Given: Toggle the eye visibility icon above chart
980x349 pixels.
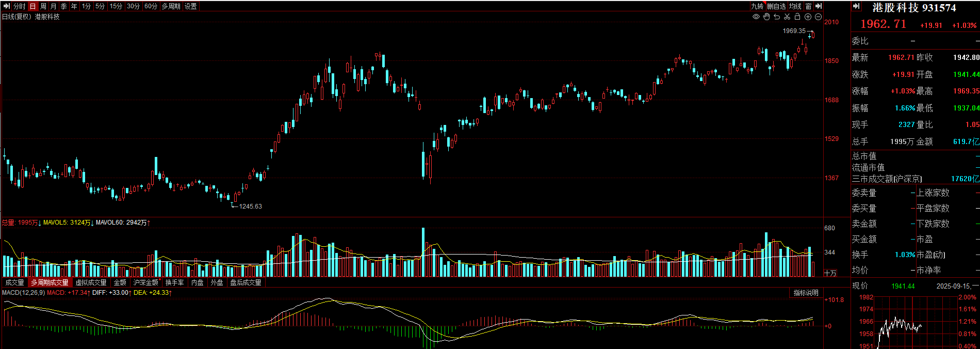Looking at the screenshot, I should pos(756,17).
